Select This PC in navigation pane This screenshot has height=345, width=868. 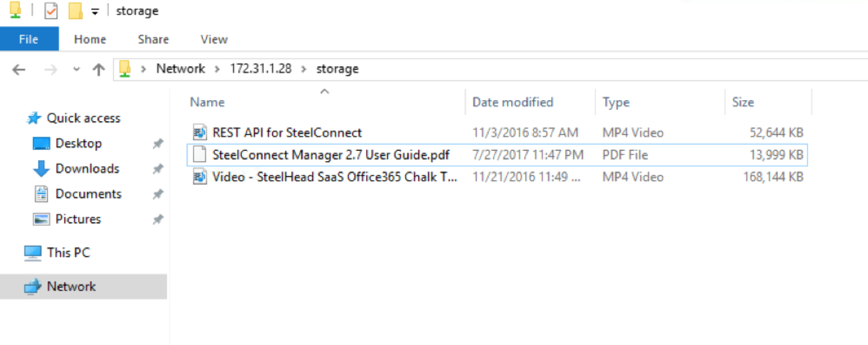pyautogui.click(x=68, y=253)
